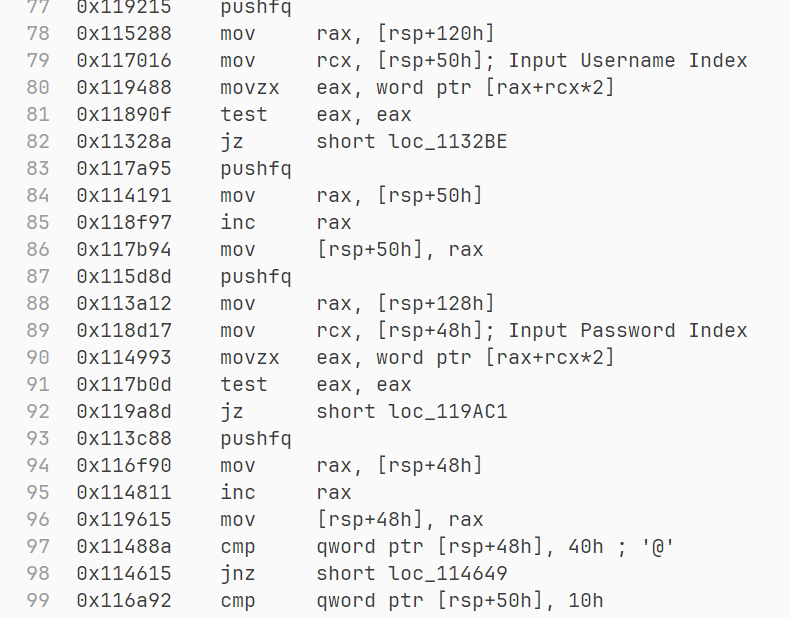The width and height of the screenshot is (790, 618).
Task: Click line number 82 in gutter
Action: [37, 142]
